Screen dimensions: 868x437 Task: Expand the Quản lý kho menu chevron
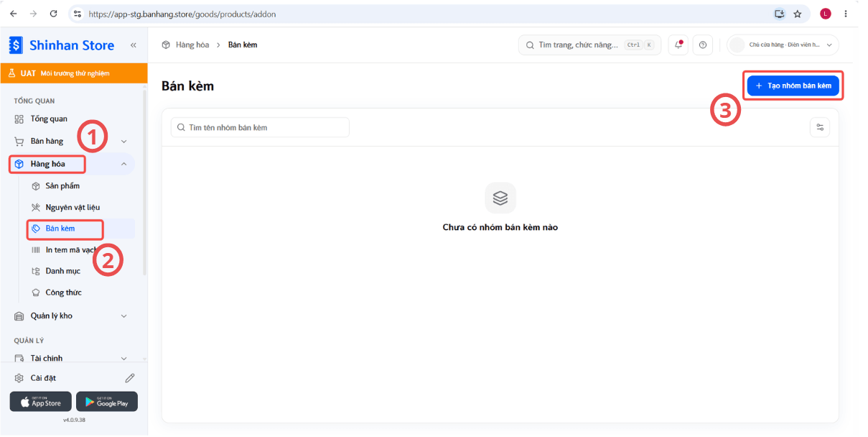(123, 316)
